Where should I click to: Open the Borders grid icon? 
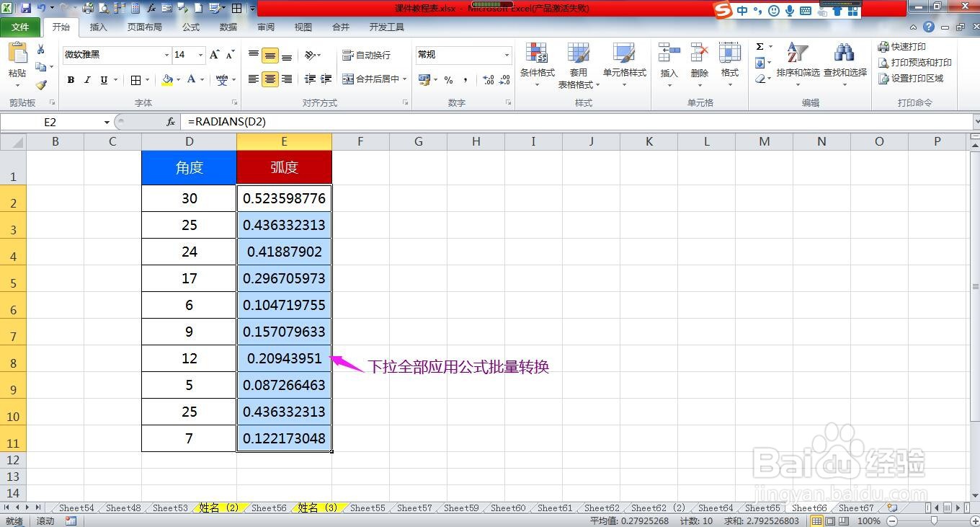tap(135, 80)
